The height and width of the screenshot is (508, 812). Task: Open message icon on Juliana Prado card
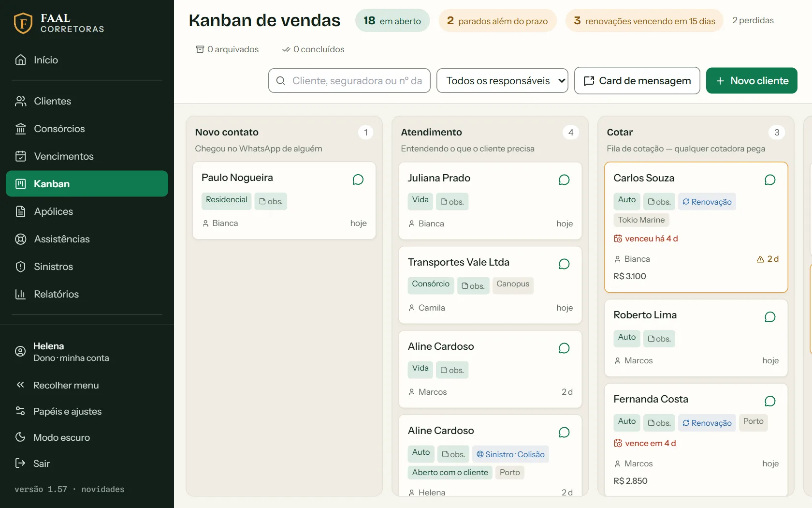(564, 180)
